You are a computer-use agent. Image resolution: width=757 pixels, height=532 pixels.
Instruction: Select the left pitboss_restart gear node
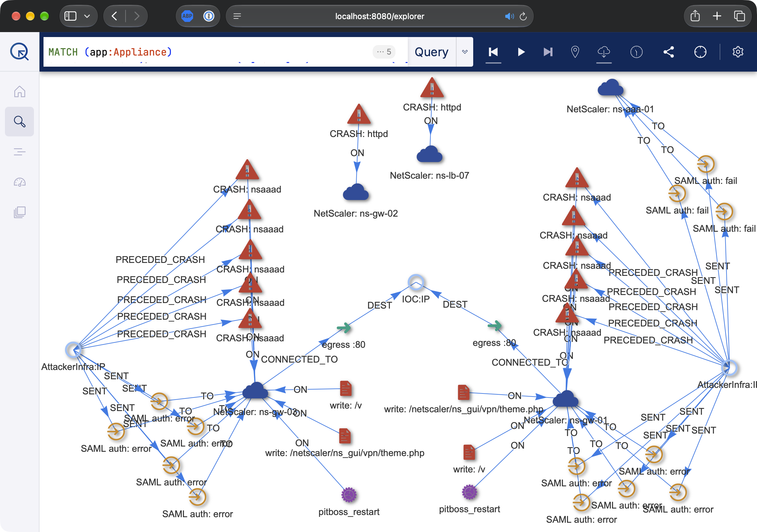tap(349, 495)
